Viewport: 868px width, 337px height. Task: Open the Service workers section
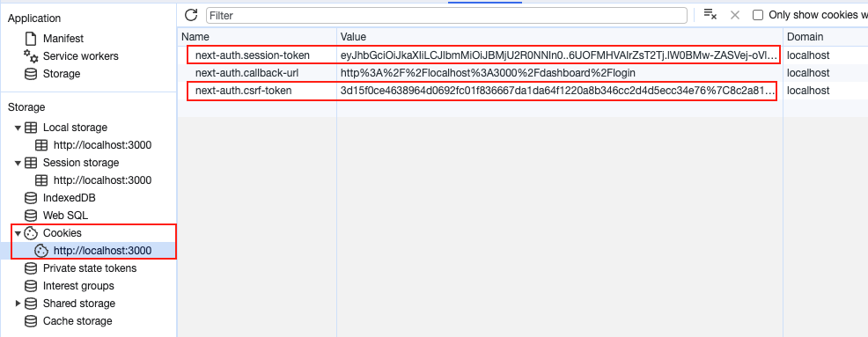[x=80, y=56]
